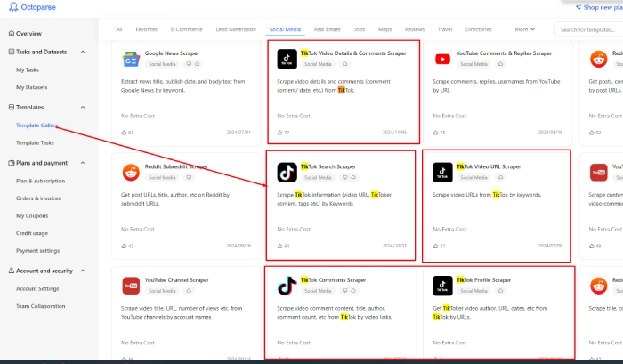Click cloud icon on TikTok Profile Scraper
Screen dimensions: 623x364
[500, 291]
